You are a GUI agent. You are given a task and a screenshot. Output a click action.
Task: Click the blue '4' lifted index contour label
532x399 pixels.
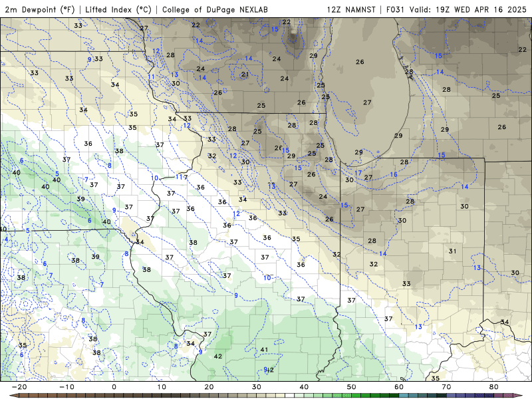pos(6,239)
